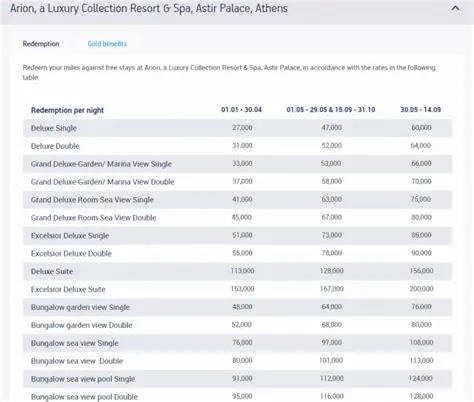Click 'Grand Deluxe Room-Sea View Single' label
474x402 pixels.
coord(92,200)
